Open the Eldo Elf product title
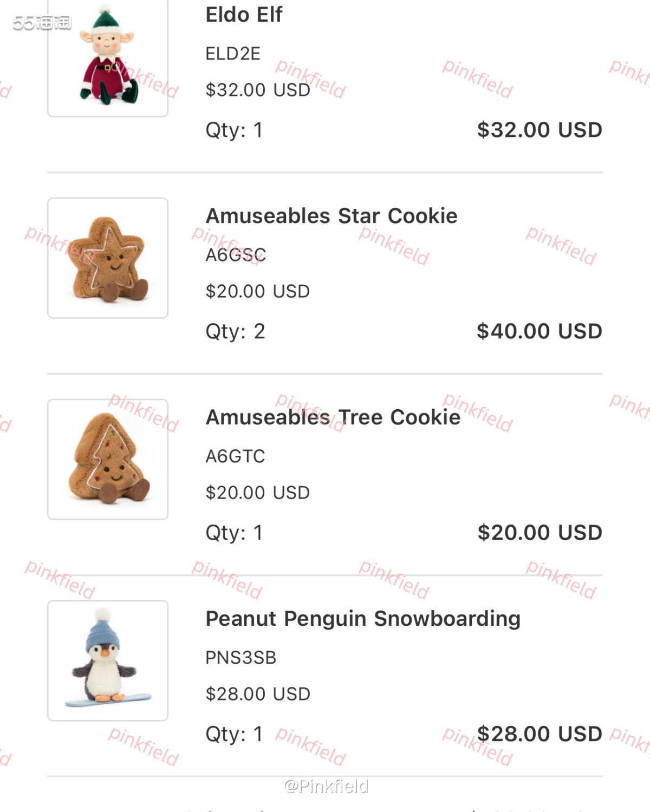 tap(244, 15)
